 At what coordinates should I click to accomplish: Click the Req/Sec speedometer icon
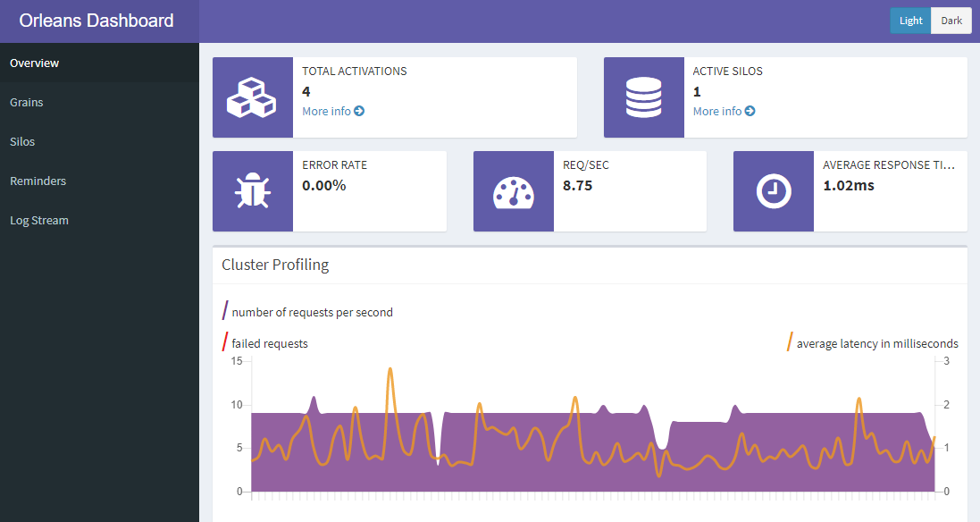click(513, 191)
